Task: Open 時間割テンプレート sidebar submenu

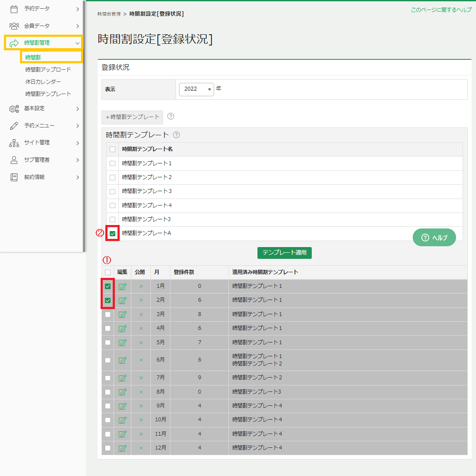Action: [x=48, y=94]
